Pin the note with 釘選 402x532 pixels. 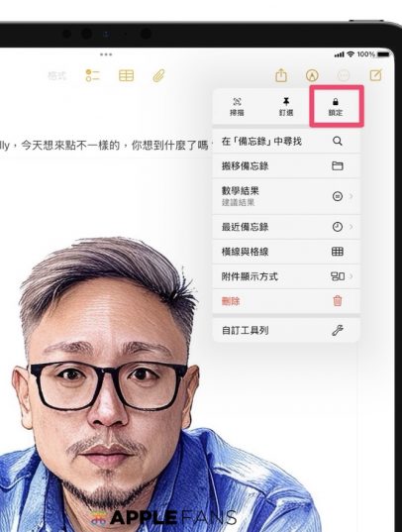pyautogui.click(x=286, y=107)
